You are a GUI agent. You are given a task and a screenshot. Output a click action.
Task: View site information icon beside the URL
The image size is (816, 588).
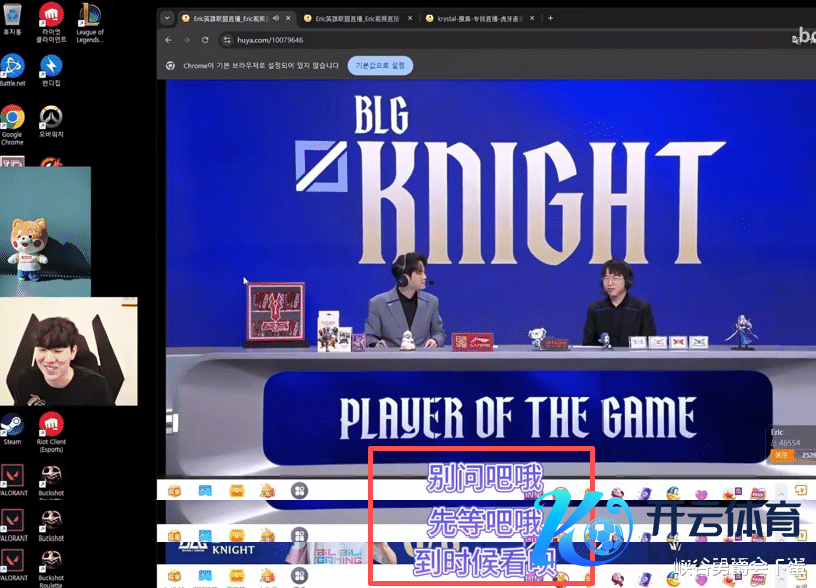click(x=228, y=39)
